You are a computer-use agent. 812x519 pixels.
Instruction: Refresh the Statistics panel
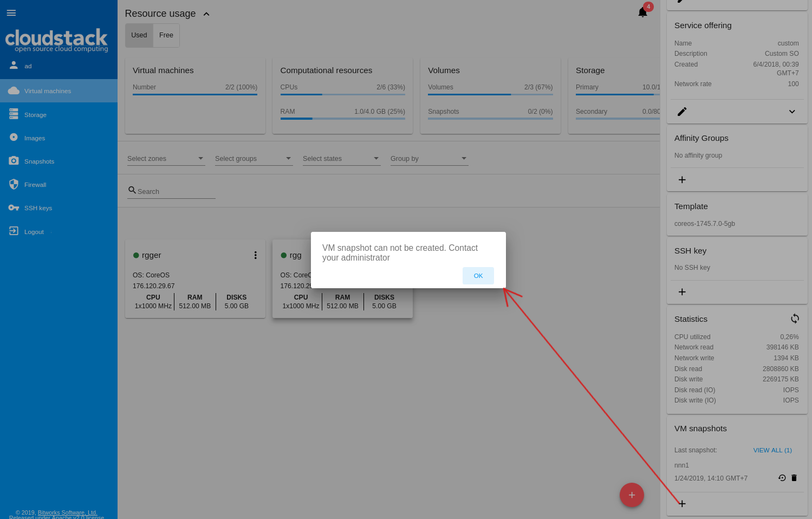794,319
